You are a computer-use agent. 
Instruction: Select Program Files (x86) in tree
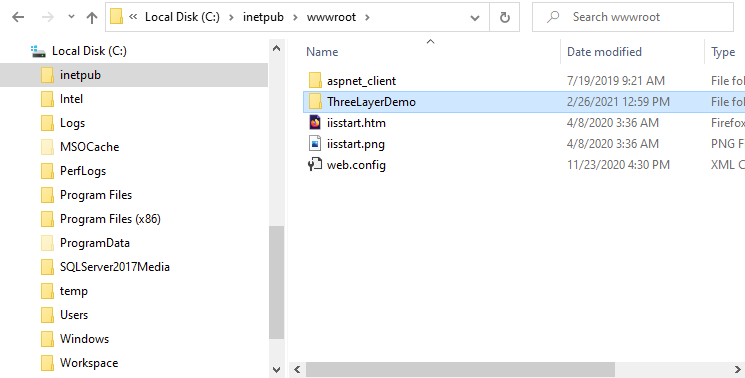[110, 219]
